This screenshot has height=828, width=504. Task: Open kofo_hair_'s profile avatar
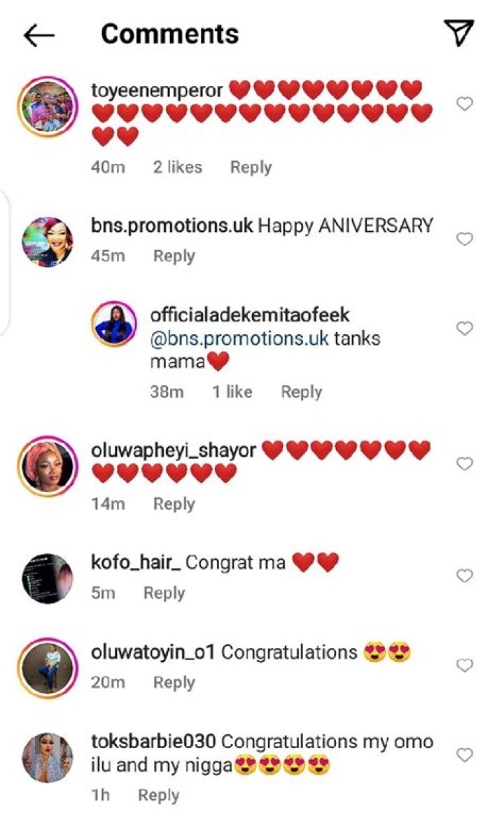click(x=47, y=578)
